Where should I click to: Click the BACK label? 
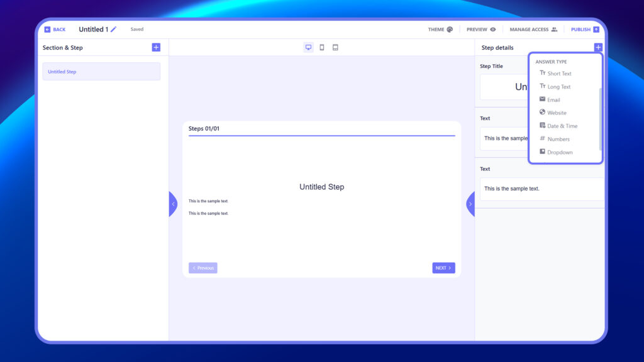[x=59, y=30]
